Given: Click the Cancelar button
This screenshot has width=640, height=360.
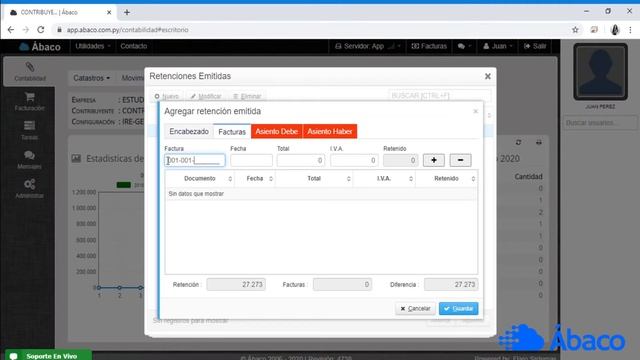Looking at the screenshot, I should point(415,309).
